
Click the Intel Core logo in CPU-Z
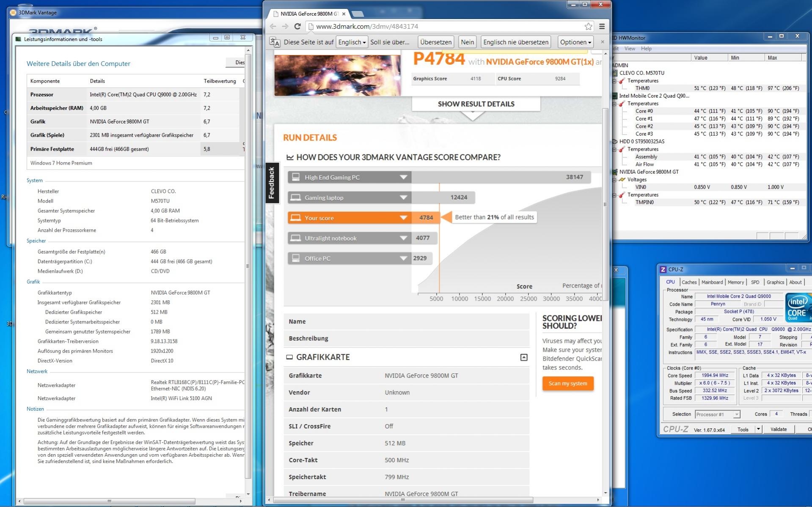(x=798, y=308)
